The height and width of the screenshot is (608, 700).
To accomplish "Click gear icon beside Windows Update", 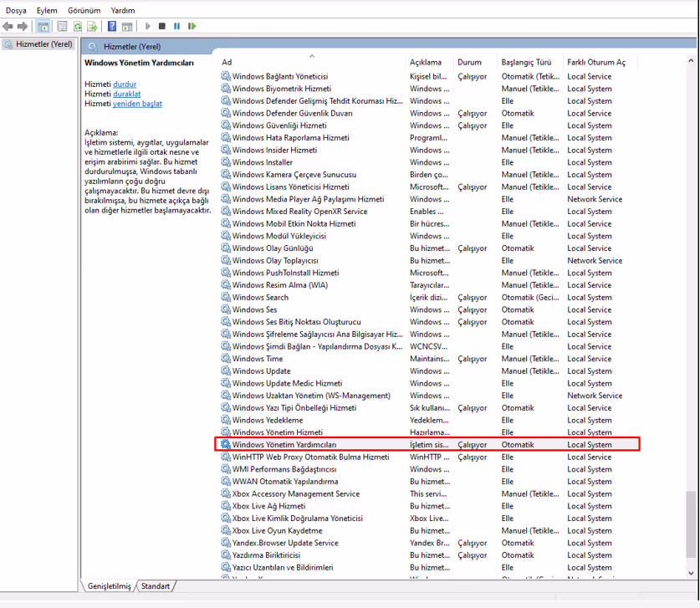I will coord(226,371).
